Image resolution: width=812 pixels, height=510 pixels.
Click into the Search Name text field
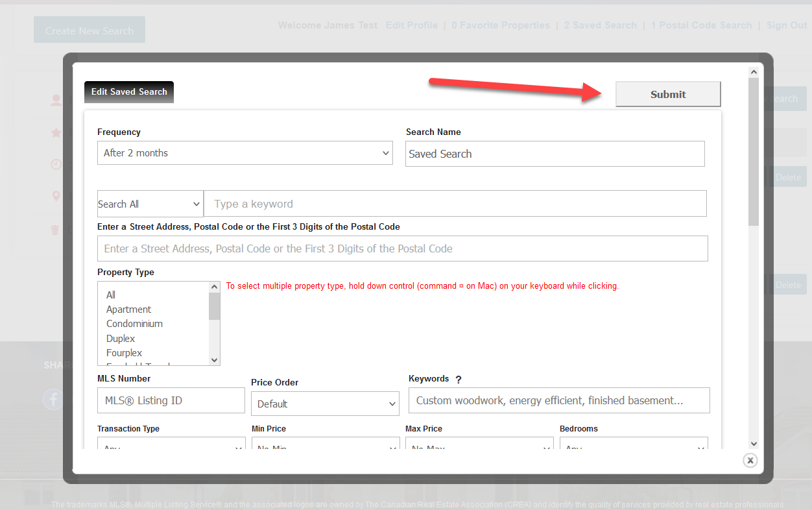click(555, 154)
